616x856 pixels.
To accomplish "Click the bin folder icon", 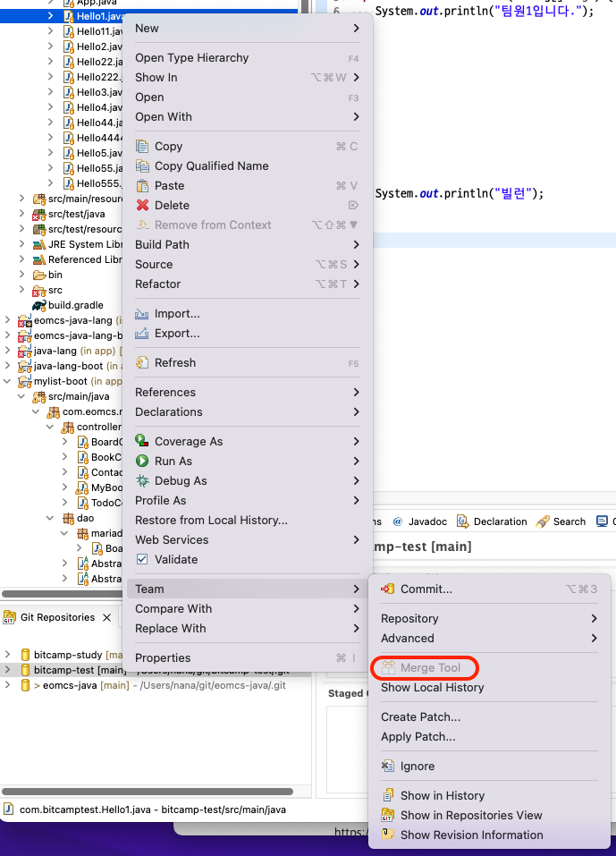I will [x=38, y=275].
